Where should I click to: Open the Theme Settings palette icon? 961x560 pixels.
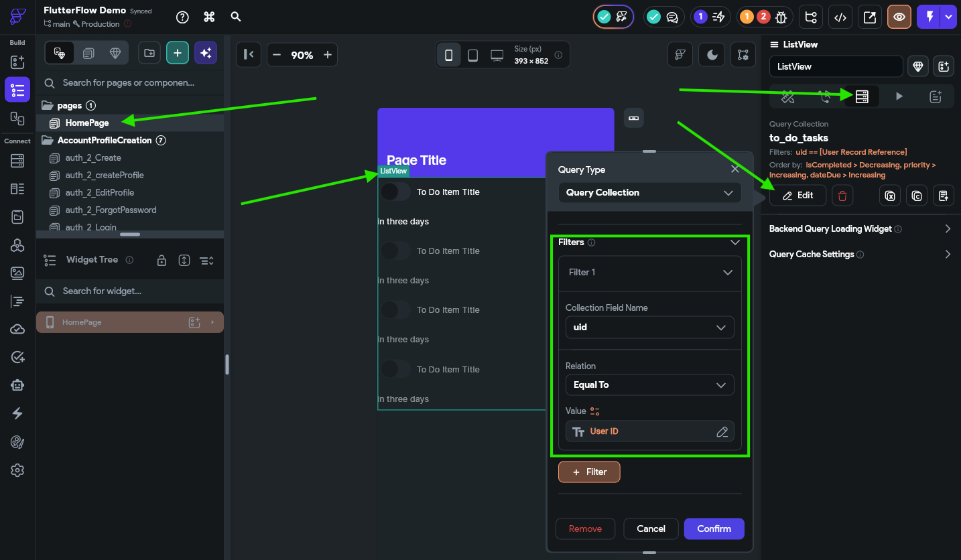17,441
